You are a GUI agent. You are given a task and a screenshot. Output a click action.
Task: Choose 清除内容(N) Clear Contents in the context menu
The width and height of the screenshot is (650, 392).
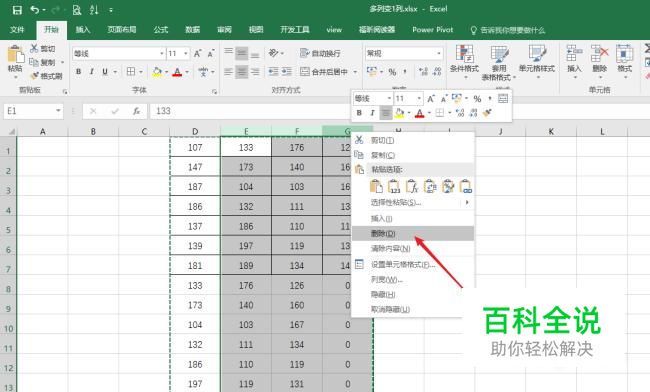pyautogui.click(x=412, y=249)
